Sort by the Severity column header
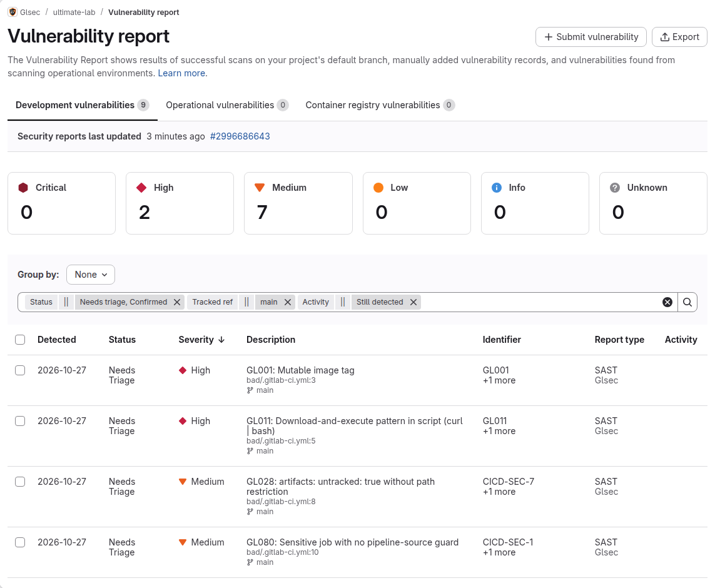The width and height of the screenshot is (715, 588). click(201, 340)
